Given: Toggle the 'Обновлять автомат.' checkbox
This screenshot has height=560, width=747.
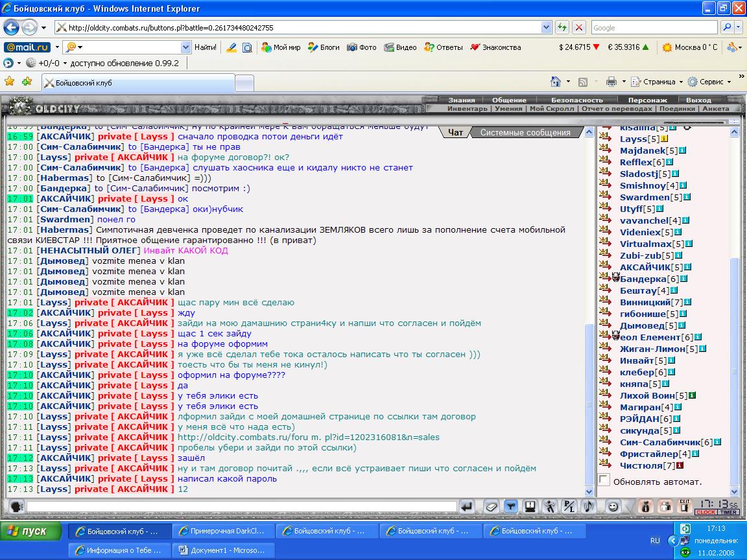Looking at the screenshot, I should [x=604, y=480].
